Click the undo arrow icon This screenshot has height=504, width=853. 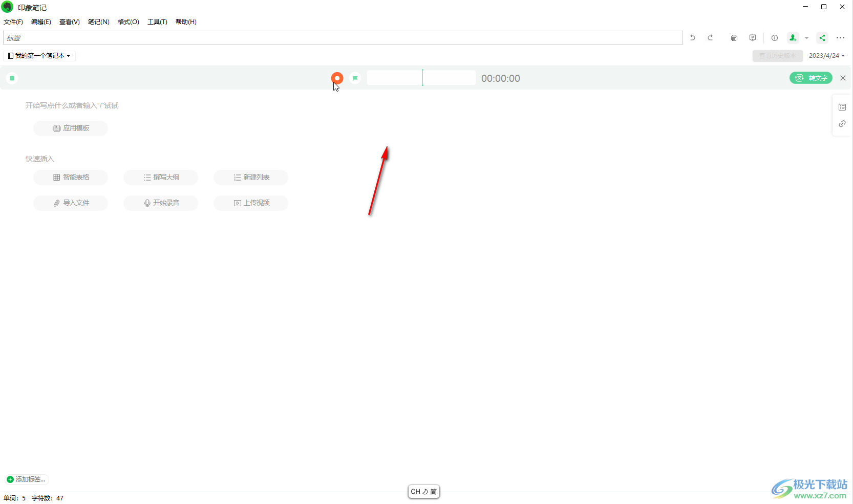[693, 38]
